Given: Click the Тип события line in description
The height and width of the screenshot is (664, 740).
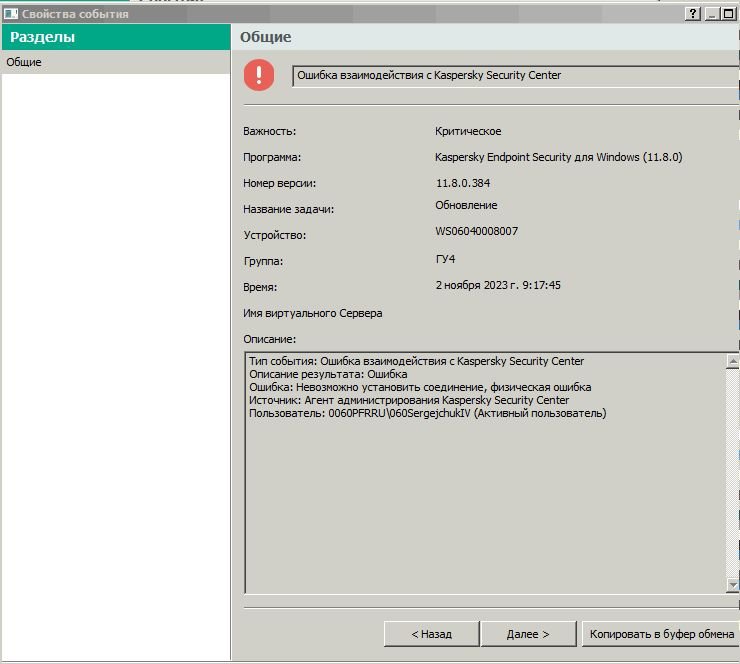Looking at the screenshot, I should pyautogui.click(x=416, y=361).
